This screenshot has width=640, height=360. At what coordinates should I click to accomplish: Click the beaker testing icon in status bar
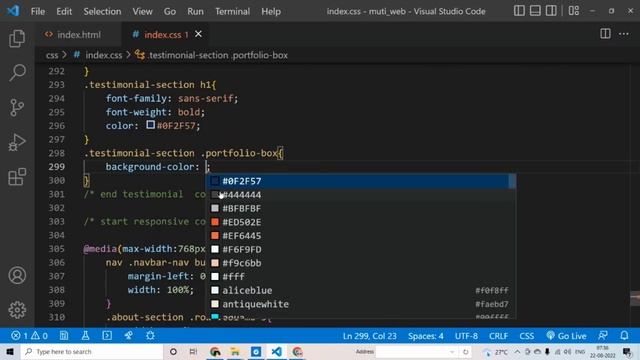pos(85,336)
